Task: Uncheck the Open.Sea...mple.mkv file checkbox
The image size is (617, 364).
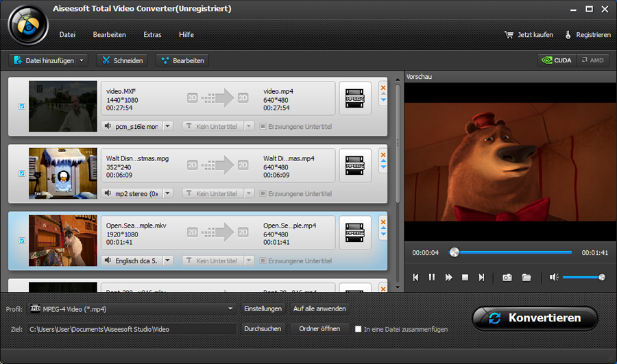Action: pyautogui.click(x=22, y=241)
